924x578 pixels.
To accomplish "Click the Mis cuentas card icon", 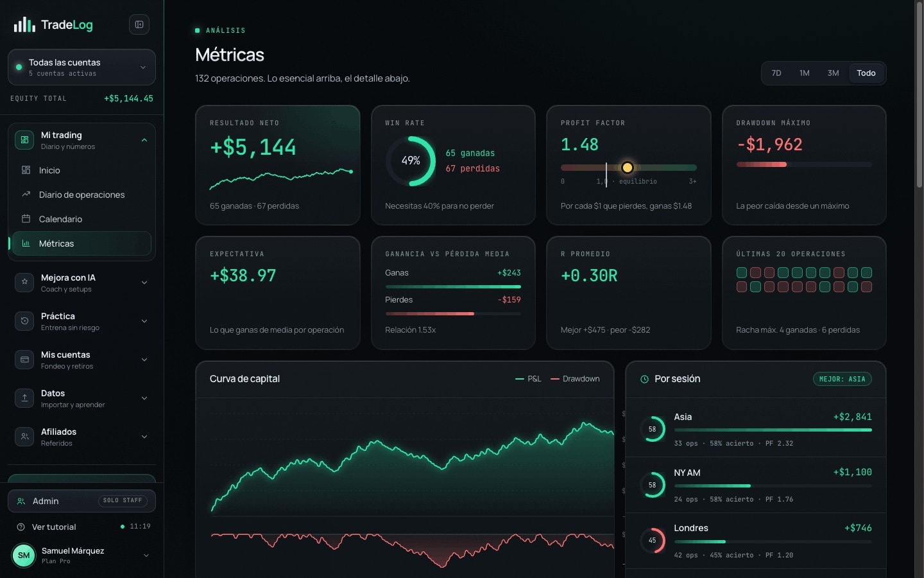I will (24, 360).
